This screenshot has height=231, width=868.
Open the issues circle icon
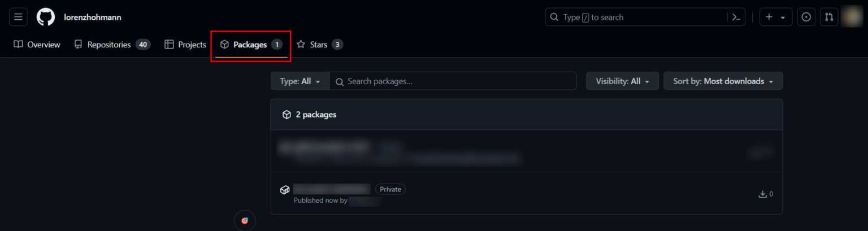tap(806, 18)
